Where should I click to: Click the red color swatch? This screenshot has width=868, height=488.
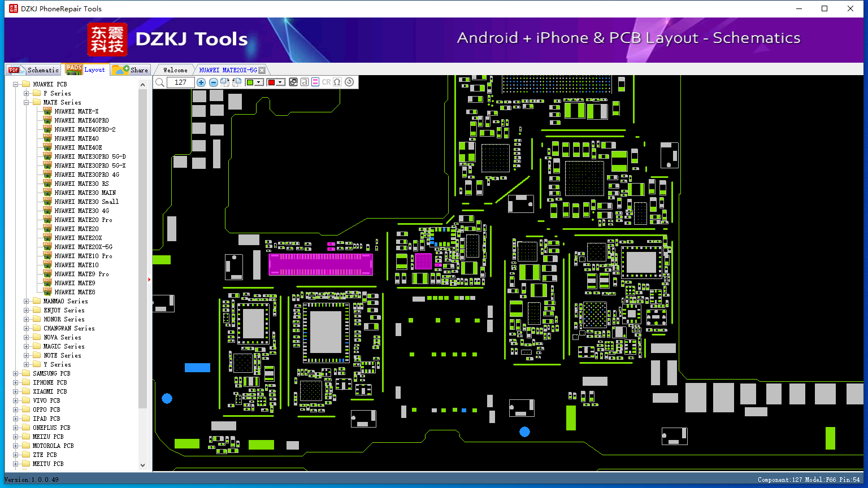coord(271,82)
